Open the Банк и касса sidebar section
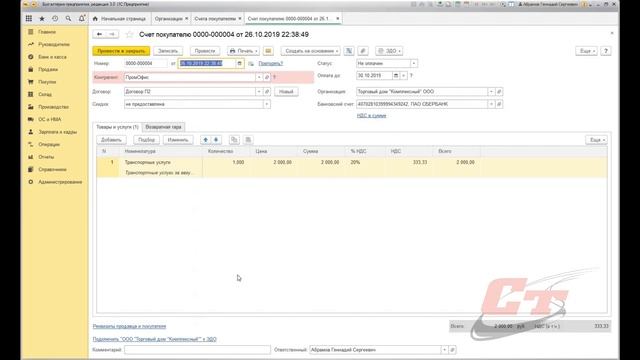 pos(52,57)
